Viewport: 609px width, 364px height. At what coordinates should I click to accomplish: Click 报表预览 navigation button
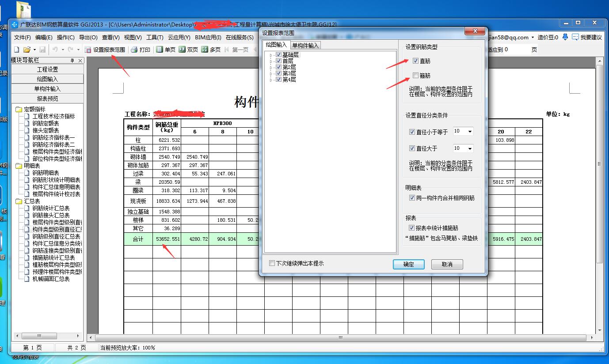click(47, 99)
